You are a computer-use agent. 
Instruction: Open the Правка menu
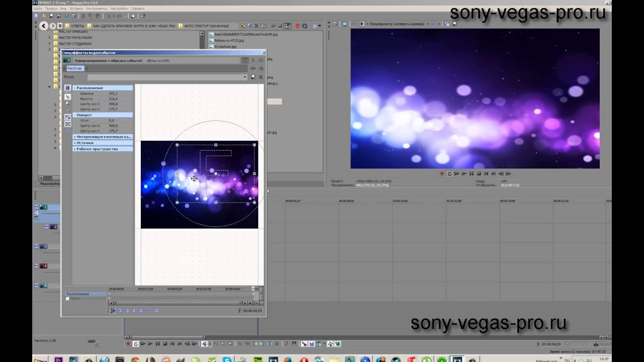[51, 9]
